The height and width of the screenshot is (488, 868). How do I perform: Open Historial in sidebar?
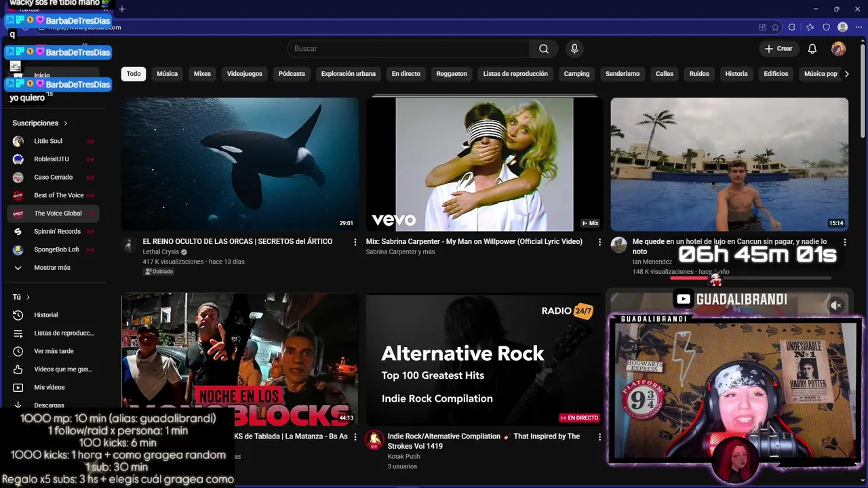pos(53,315)
